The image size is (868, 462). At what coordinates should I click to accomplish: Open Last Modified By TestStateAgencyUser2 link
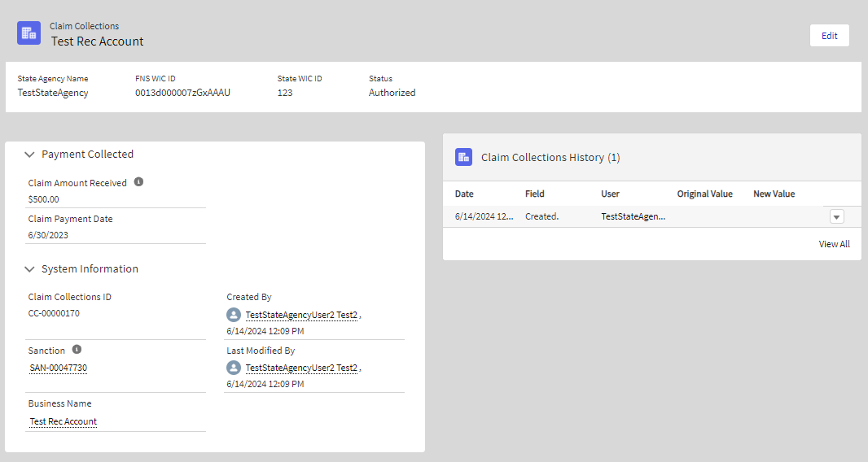point(301,368)
